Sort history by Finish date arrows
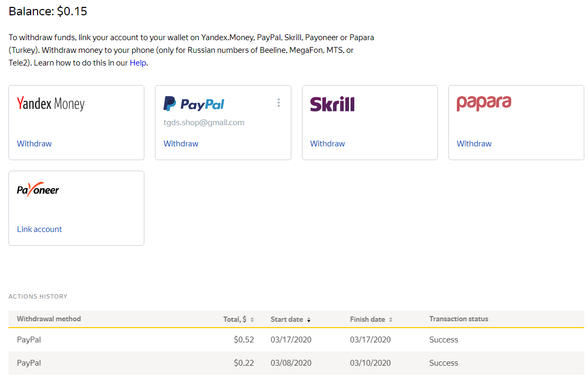 pos(391,320)
